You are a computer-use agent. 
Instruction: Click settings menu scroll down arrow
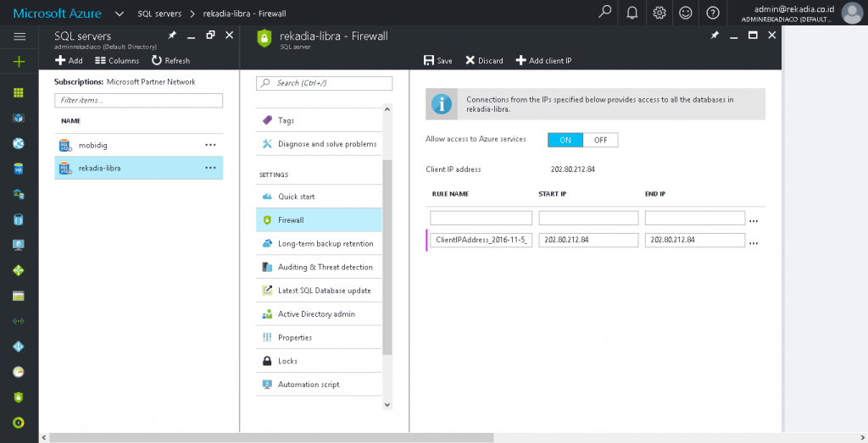(387, 404)
